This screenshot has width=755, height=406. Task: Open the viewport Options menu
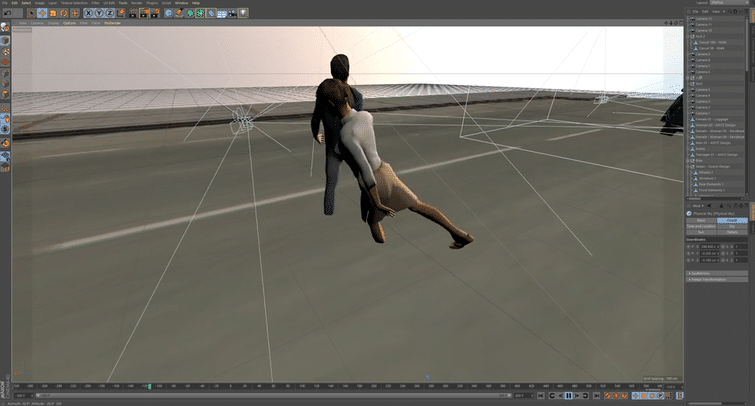click(x=69, y=23)
